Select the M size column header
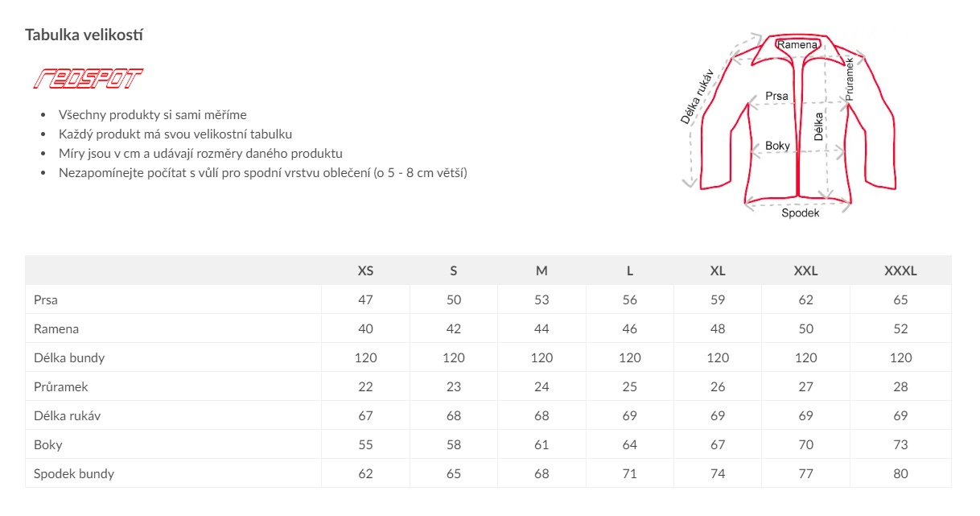This screenshot has width=980, height=516. [541, 270]
